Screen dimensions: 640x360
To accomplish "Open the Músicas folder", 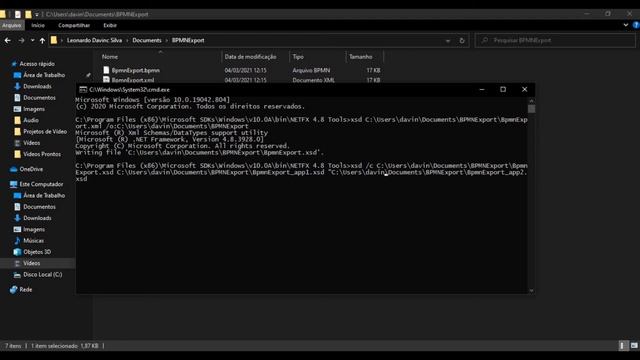I will point(33,241).
